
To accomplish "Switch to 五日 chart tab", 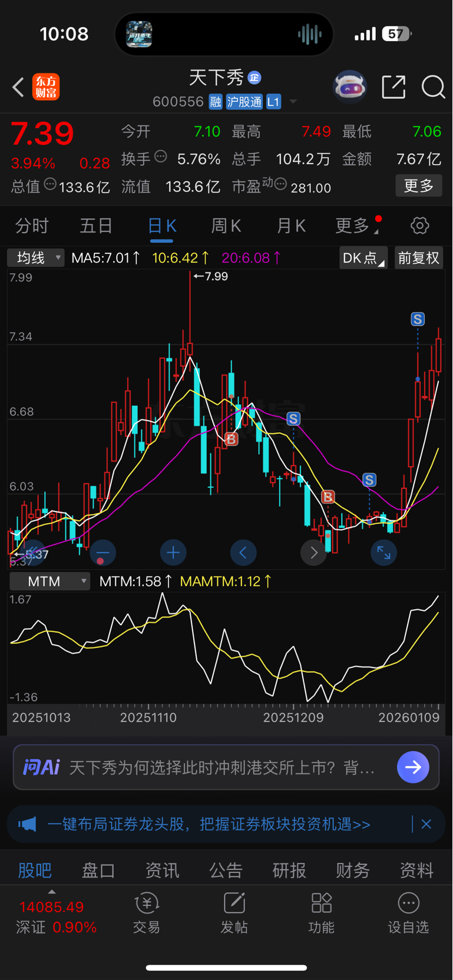I will pos(96,225).
